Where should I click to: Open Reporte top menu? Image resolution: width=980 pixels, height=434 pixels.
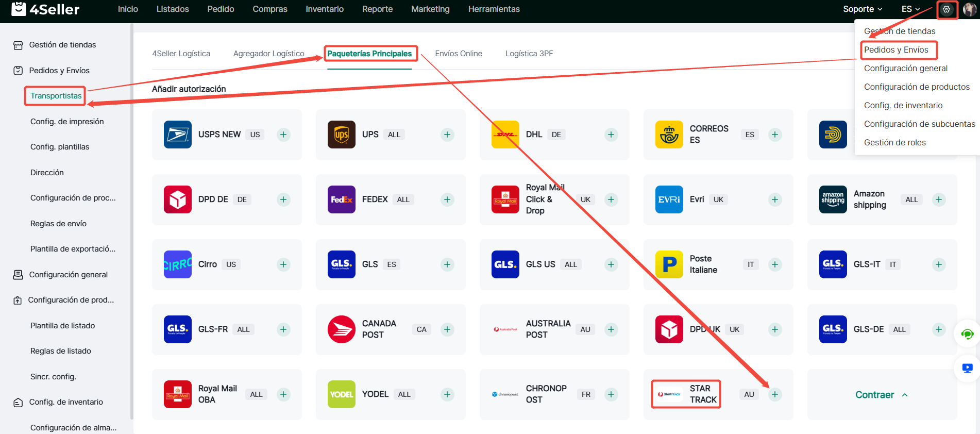377,9
